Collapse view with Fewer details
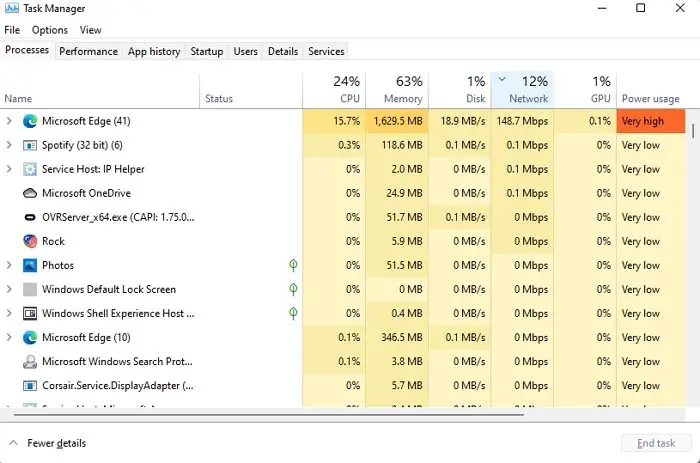The height and width of the screenshot is (463, 700). coord(47,443)
